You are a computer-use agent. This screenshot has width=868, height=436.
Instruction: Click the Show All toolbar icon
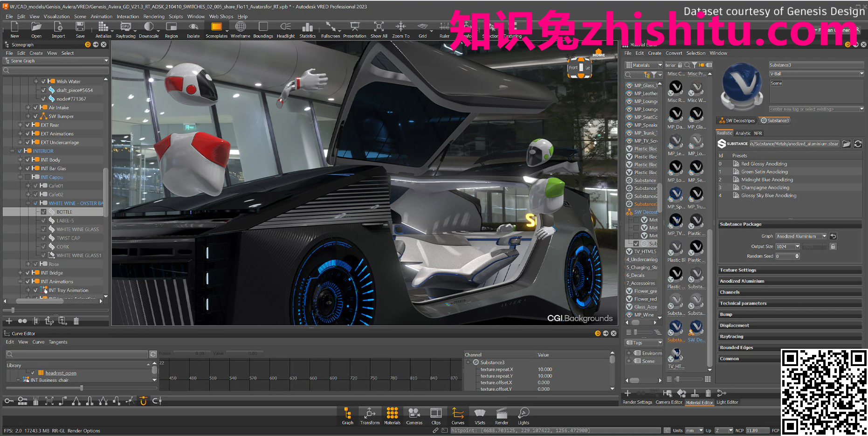(379, 30)
